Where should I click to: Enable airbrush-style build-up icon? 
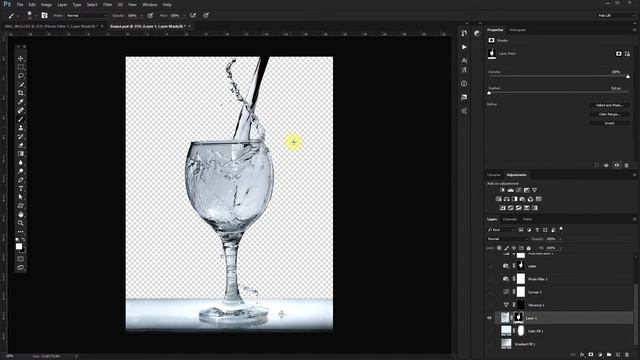(x=193, y=16)
